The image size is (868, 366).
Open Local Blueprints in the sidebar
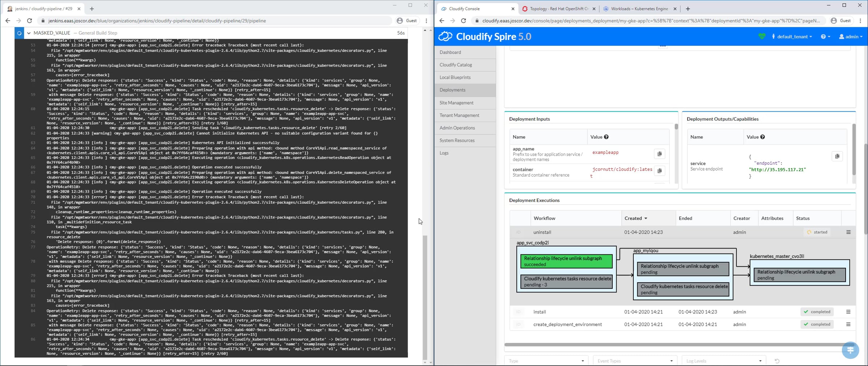[465, 77]
